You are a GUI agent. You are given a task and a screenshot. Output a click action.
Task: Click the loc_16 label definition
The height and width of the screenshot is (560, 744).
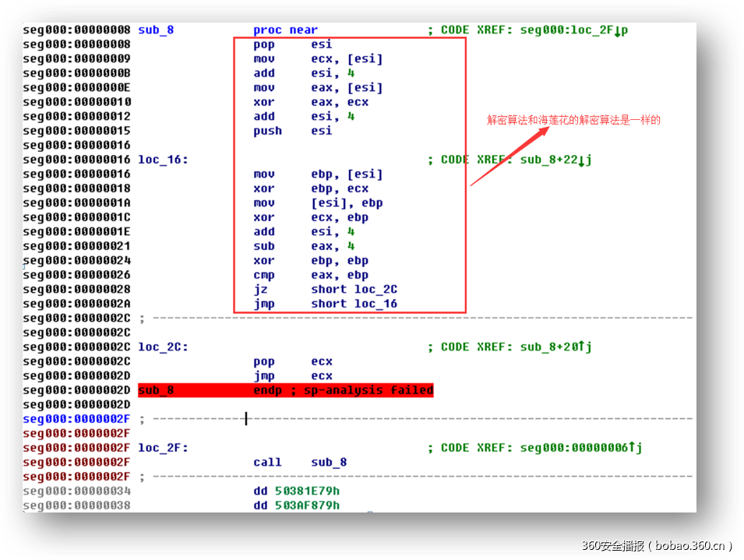coord(163,160)
